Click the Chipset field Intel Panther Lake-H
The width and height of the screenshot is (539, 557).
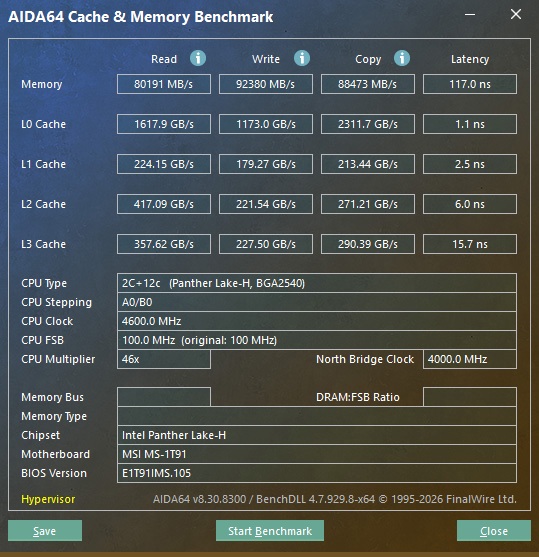[317, 435]
